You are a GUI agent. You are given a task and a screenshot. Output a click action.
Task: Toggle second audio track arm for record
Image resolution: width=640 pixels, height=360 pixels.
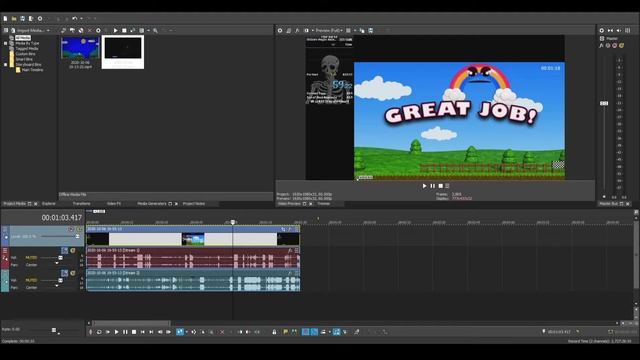[73, 273]
